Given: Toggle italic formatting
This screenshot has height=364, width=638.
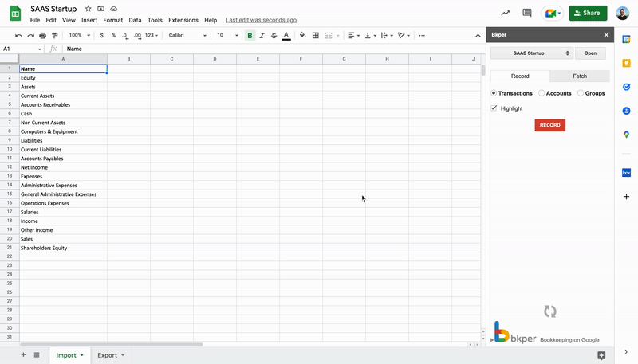Looking at the screenshot, I should pyautogui.click(x=262, y=36).
